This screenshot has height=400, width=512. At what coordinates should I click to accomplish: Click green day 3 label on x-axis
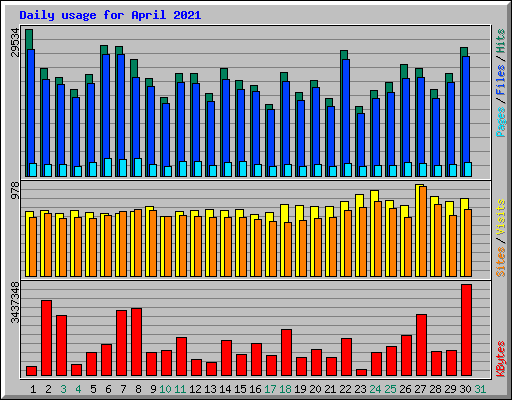pos(63,389)
